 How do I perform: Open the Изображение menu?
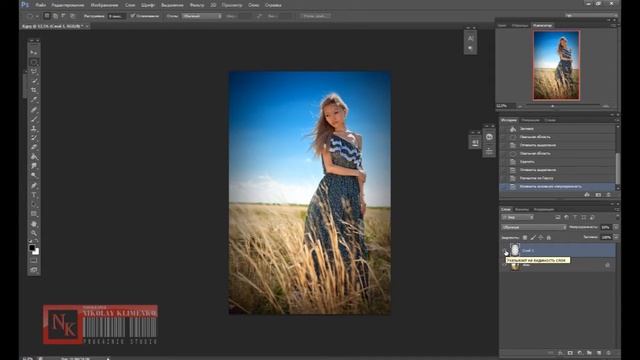[x=104, y=5]
